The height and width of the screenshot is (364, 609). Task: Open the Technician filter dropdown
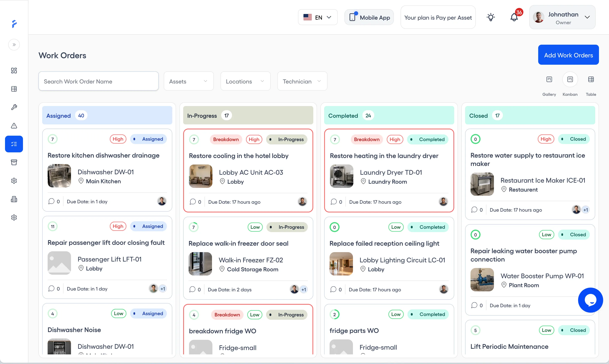pos(302,81)
